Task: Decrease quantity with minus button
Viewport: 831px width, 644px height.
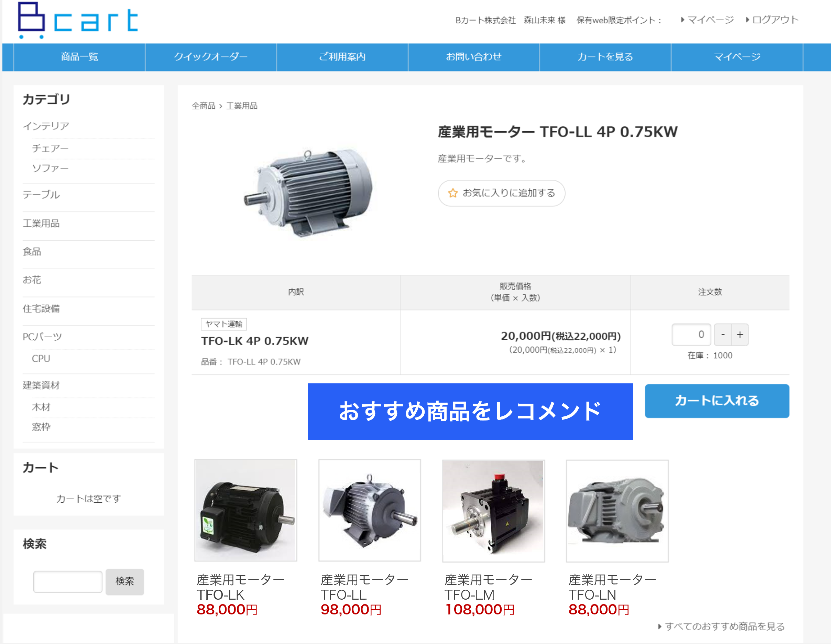Action: 723,335
